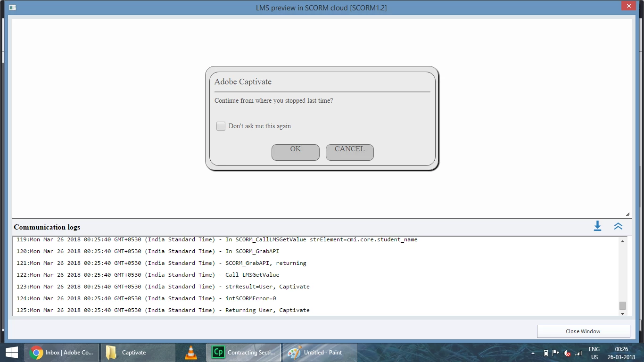This screenshot has width=644, height=362.
Task: Click the muted volume tray icon
Action: (x=567, y=353)
